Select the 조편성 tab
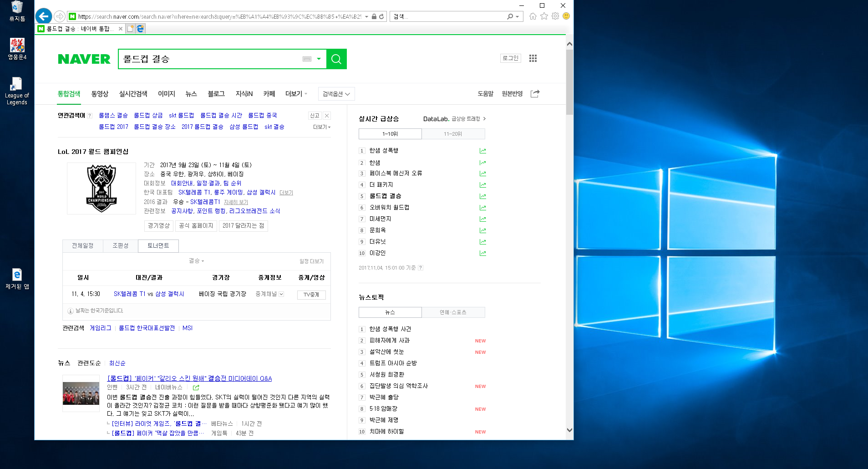 121,246
